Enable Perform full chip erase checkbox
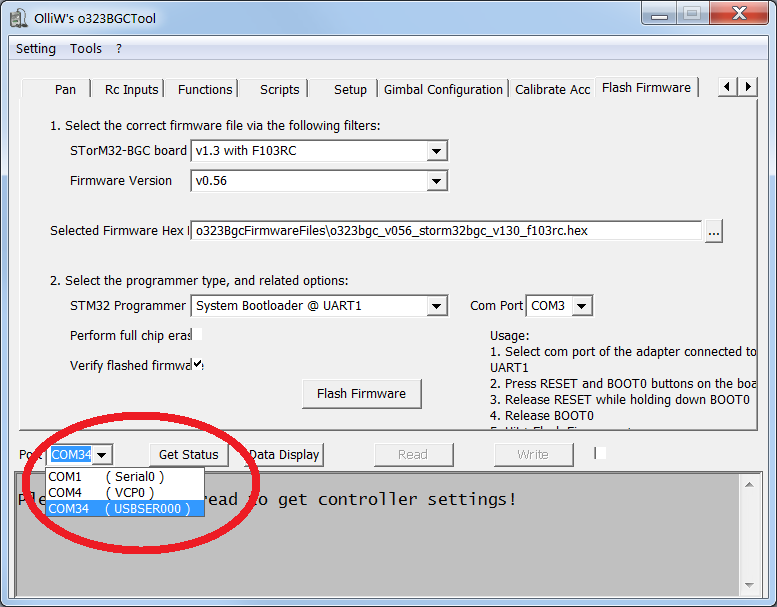Viewport: 777px width, 607px height. 197,334
